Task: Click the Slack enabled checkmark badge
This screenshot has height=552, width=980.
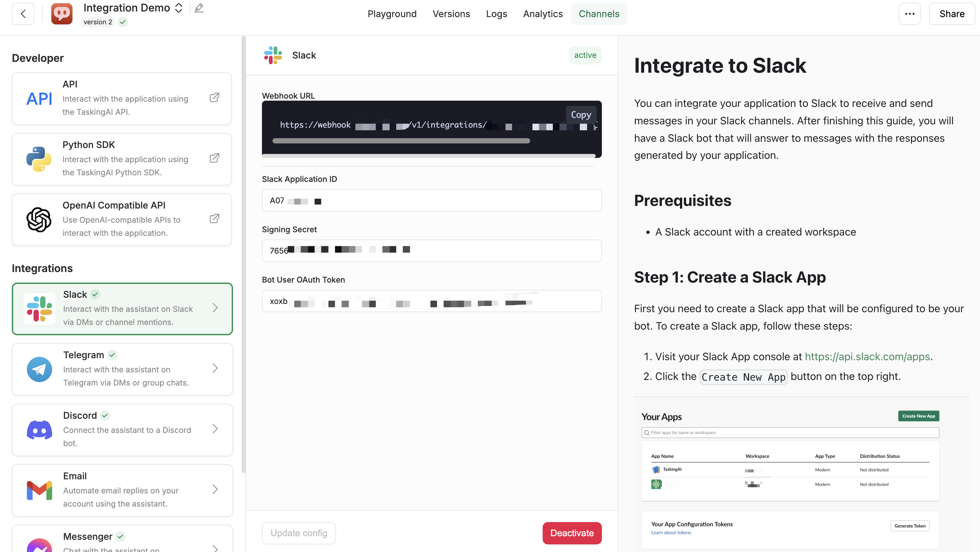Action: point(95,294)
